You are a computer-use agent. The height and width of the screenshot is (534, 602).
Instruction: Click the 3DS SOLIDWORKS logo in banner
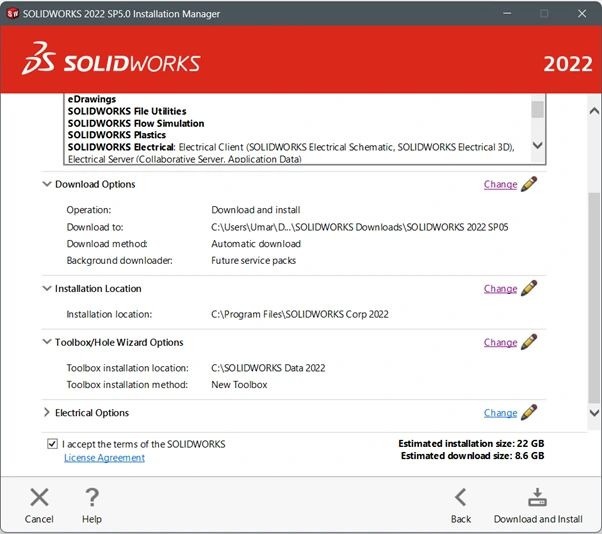111,59
